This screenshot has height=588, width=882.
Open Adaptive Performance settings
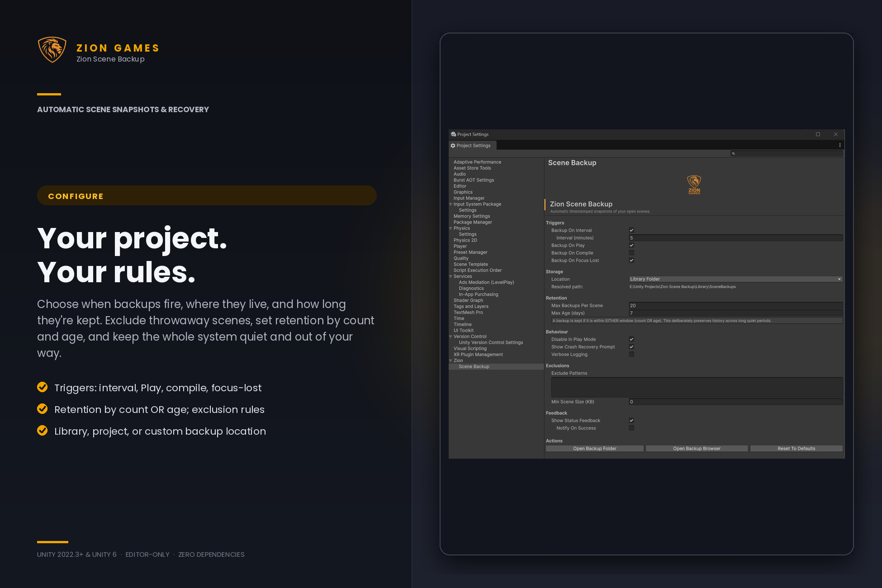(477, 162)
